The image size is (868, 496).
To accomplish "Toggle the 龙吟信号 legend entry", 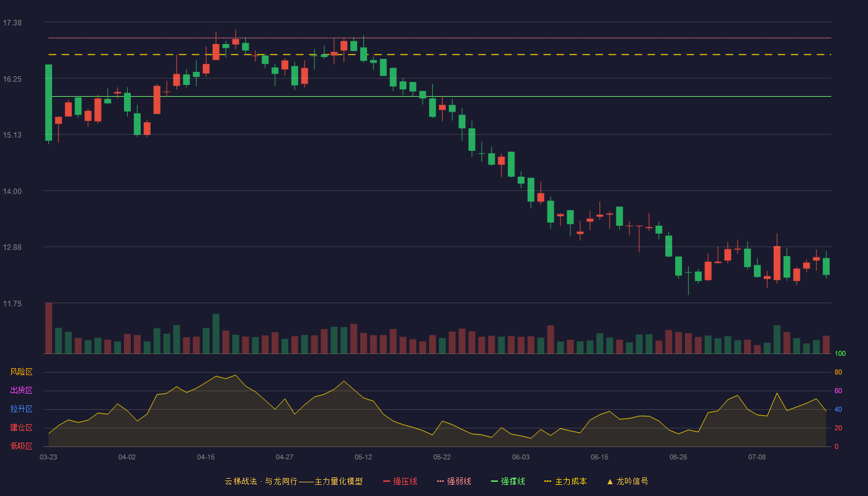I will click(627, 481).
